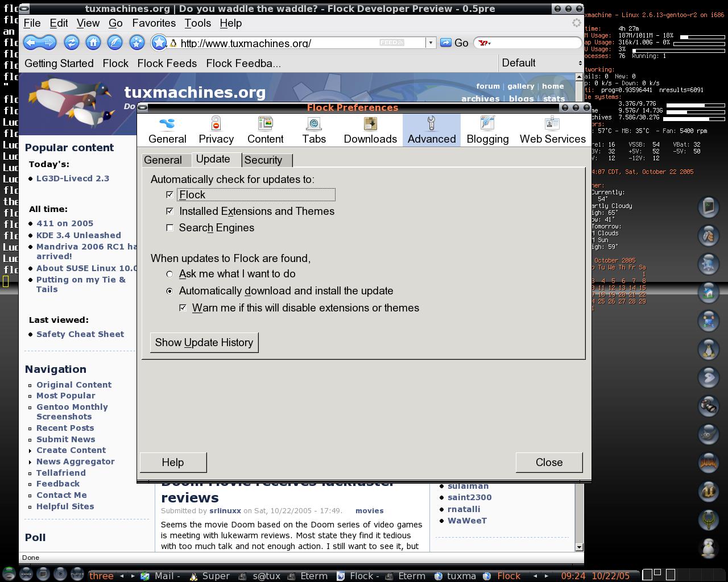Image resolution: width=728 pixels, height=582 pixels.
Task: Launch the Doom icon in the right dock
Action: (x=709, y=463)
